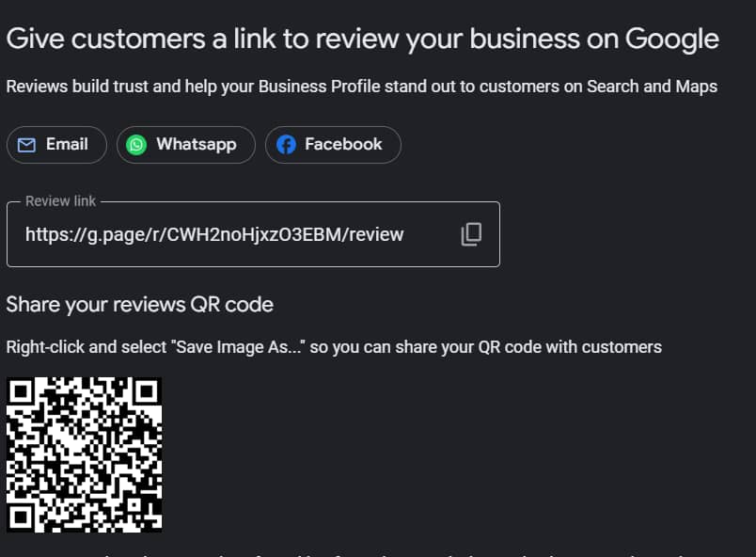Click the reviews QR code image
756x557 pixels.
coord(85,454)
